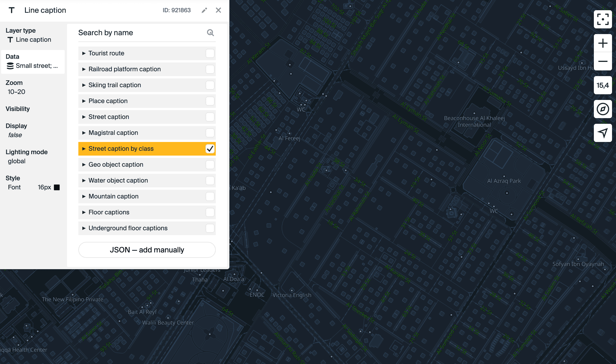616x364 pixels.
Task: Click the Search by name field
Action: 141,33
